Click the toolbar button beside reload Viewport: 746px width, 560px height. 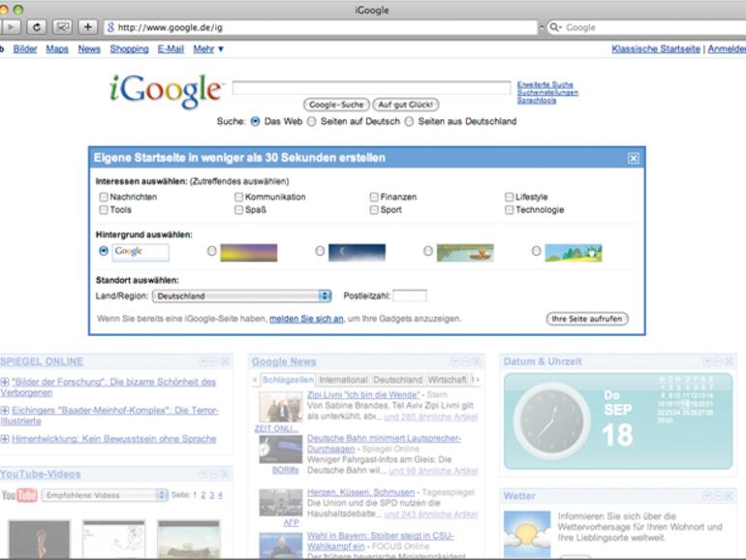(62, 27)
